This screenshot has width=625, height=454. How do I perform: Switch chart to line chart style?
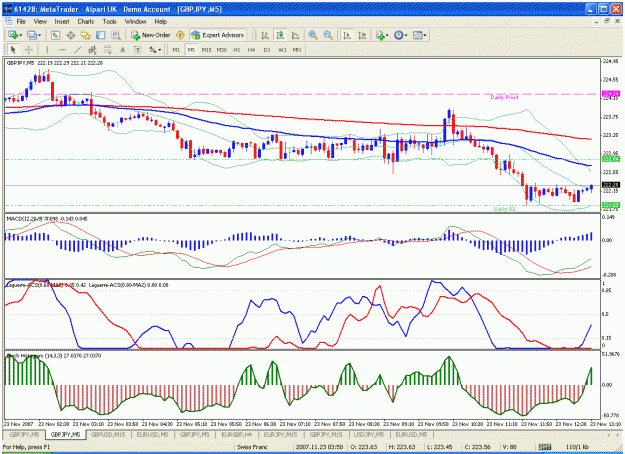(295, 35)
